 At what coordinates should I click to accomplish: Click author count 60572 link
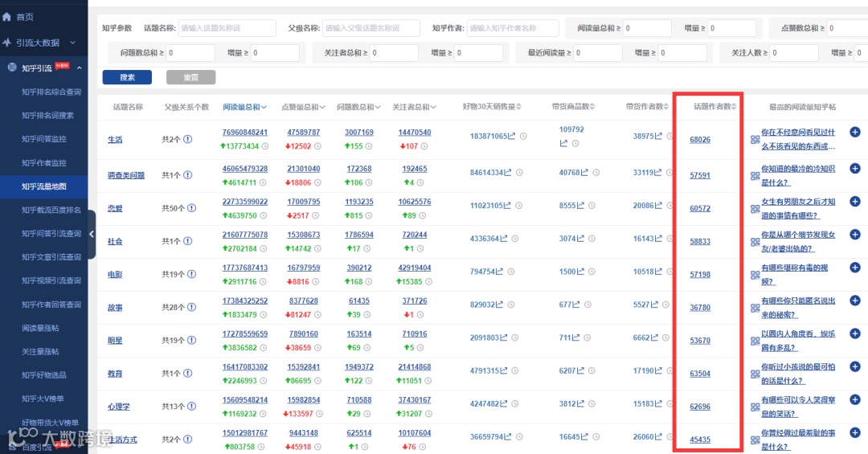[x=700, y=209]
